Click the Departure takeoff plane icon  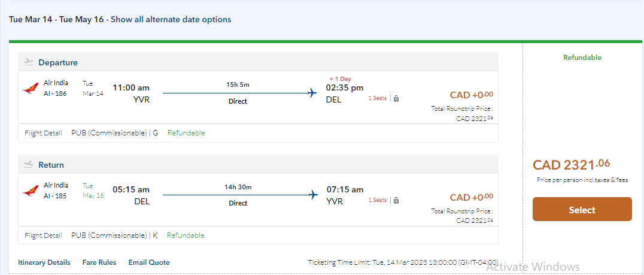(29, 62)
